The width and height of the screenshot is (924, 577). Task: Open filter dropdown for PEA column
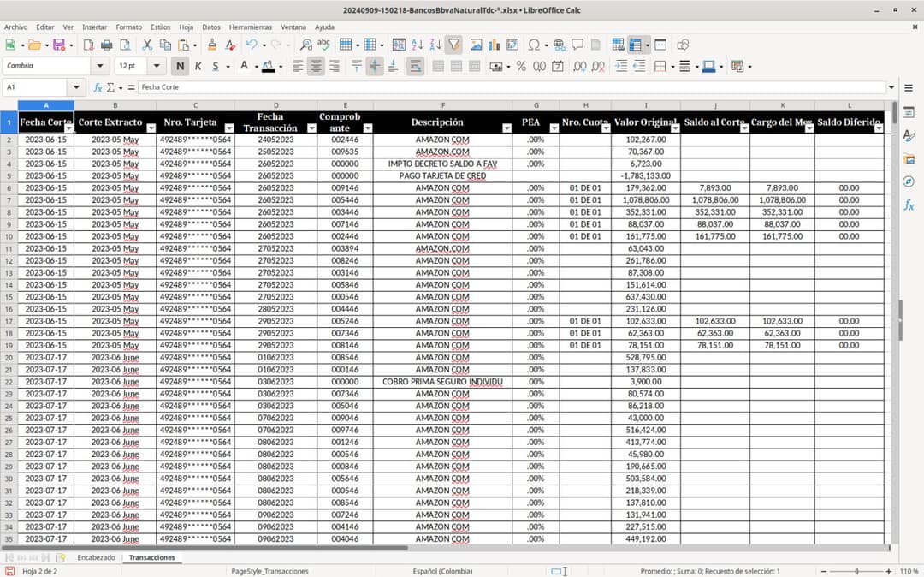pyautogui.click(x=554, y=128)
